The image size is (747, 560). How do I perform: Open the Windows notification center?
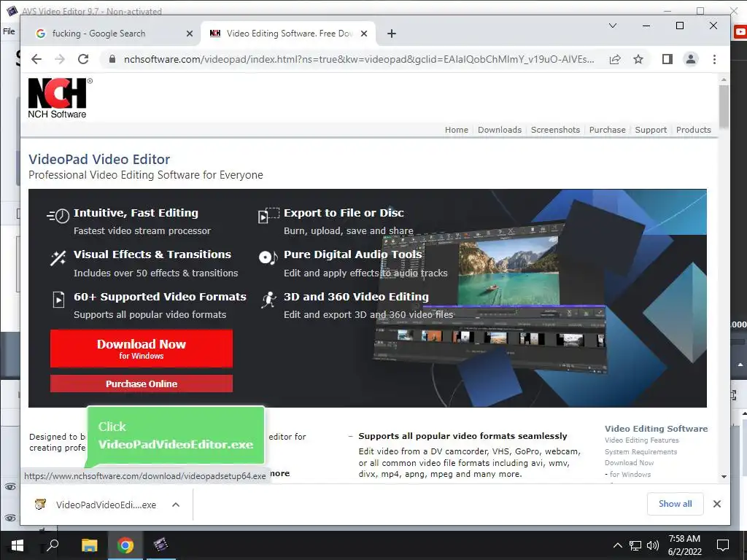[723, 545]
